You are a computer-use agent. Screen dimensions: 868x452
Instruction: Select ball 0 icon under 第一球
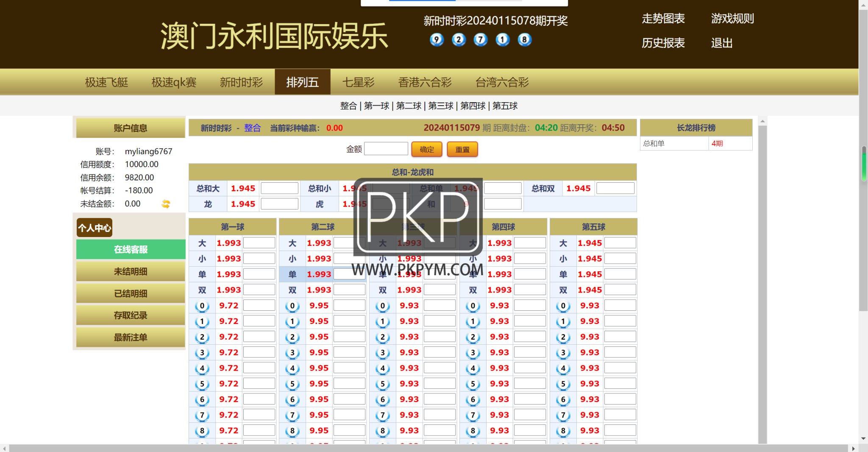202,306
